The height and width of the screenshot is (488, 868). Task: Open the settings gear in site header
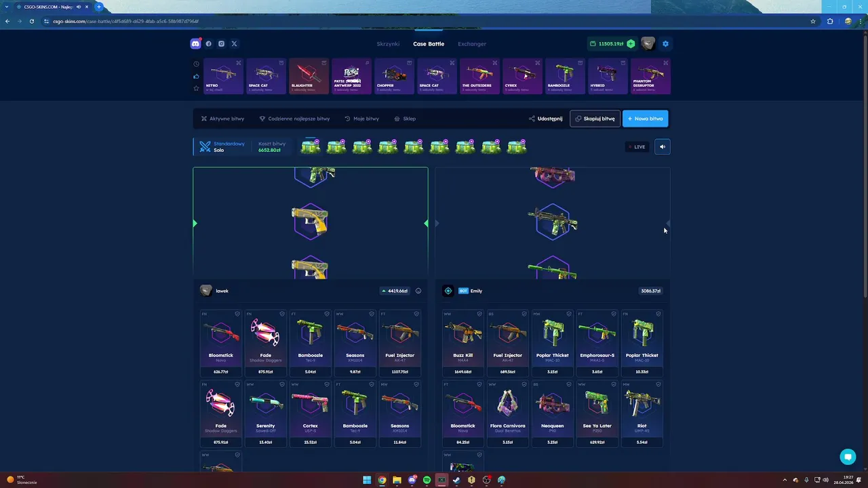[x=665, y=43]
